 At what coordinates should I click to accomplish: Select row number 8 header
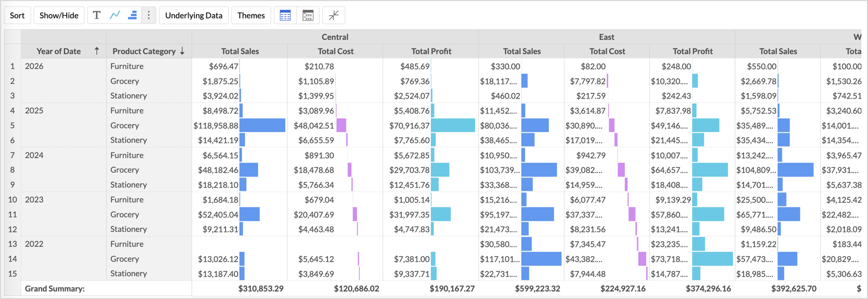(x=12, y=170)
